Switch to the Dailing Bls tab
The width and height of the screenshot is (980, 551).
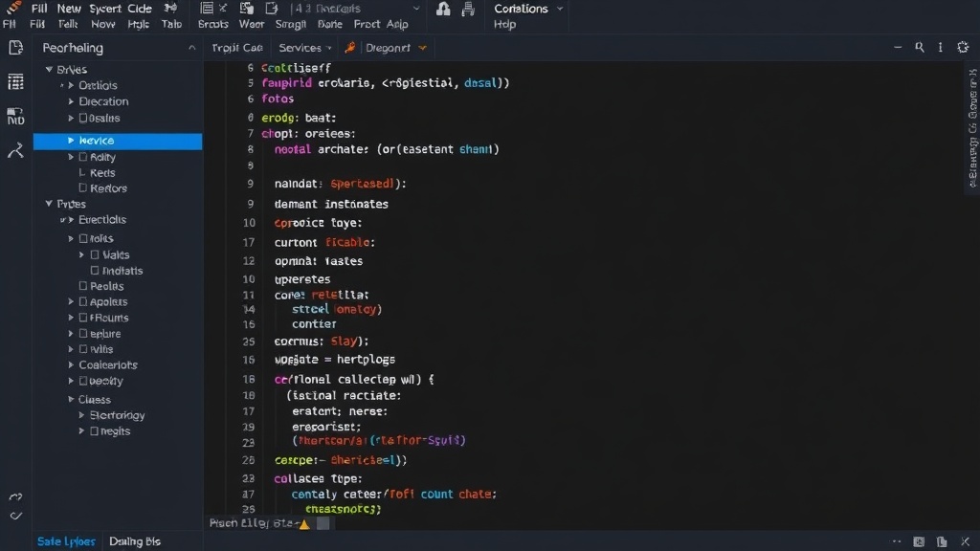point(135,541)
